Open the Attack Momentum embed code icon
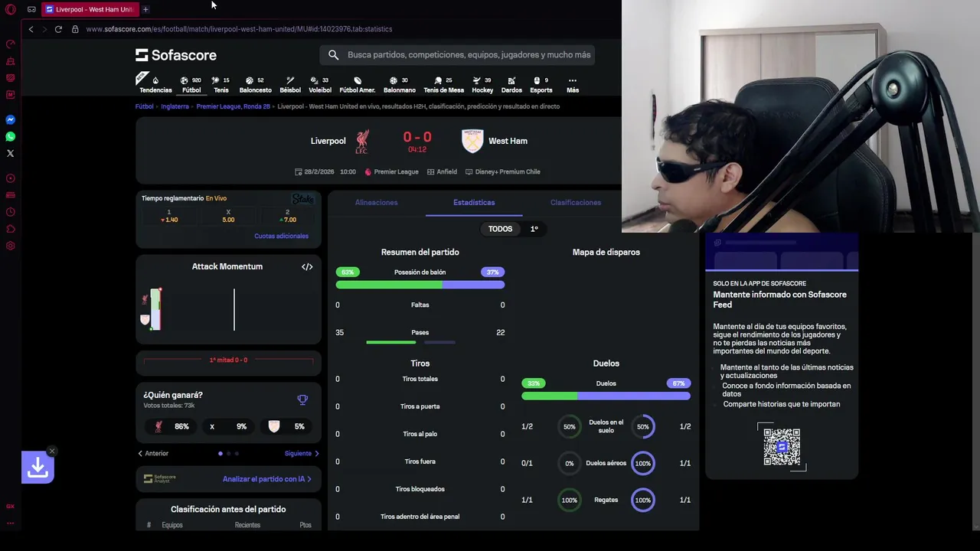 click(307, 267)
